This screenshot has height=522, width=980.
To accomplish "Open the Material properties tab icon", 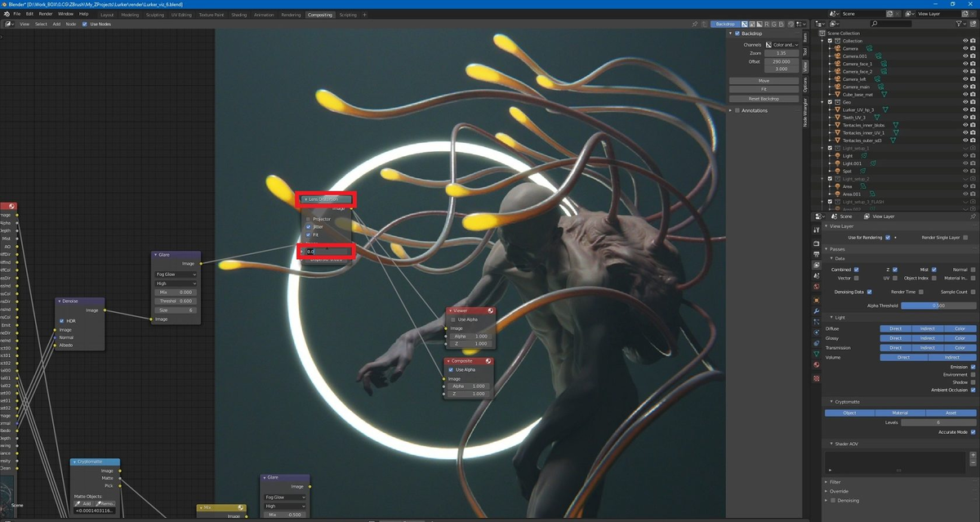I will [816, 365].
